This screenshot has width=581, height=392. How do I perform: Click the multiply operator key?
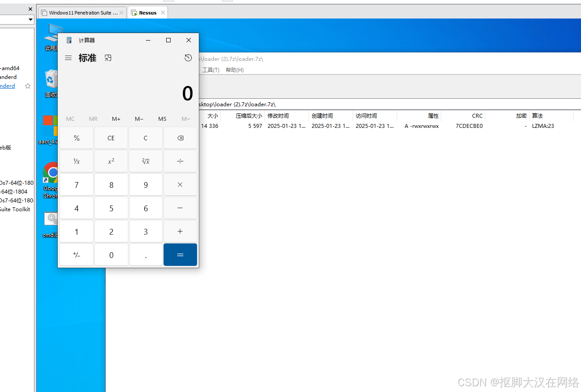(180, 185)
